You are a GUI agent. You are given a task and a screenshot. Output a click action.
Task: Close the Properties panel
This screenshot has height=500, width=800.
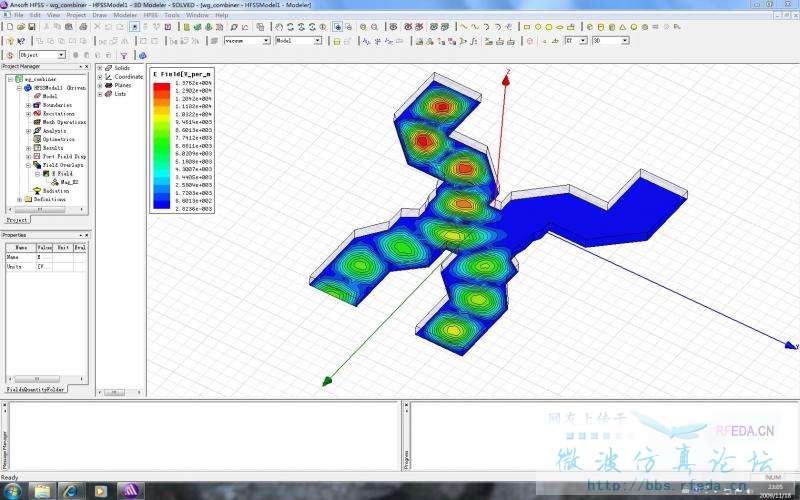(86, 235)
